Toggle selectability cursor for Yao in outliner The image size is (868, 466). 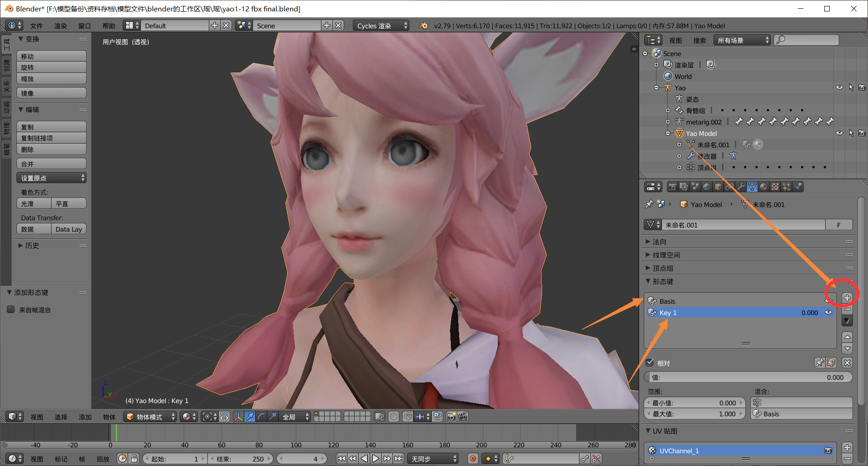pos(851,88)
